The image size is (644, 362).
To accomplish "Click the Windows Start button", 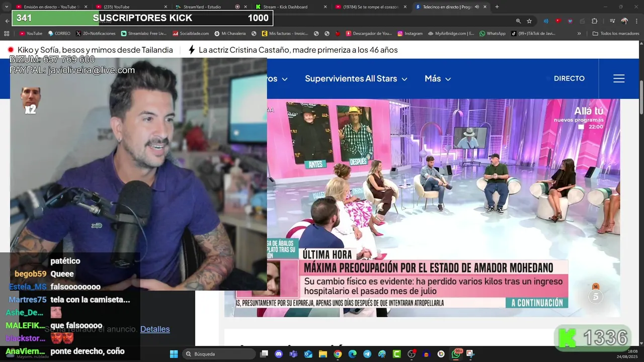I will tap(174, 354).
